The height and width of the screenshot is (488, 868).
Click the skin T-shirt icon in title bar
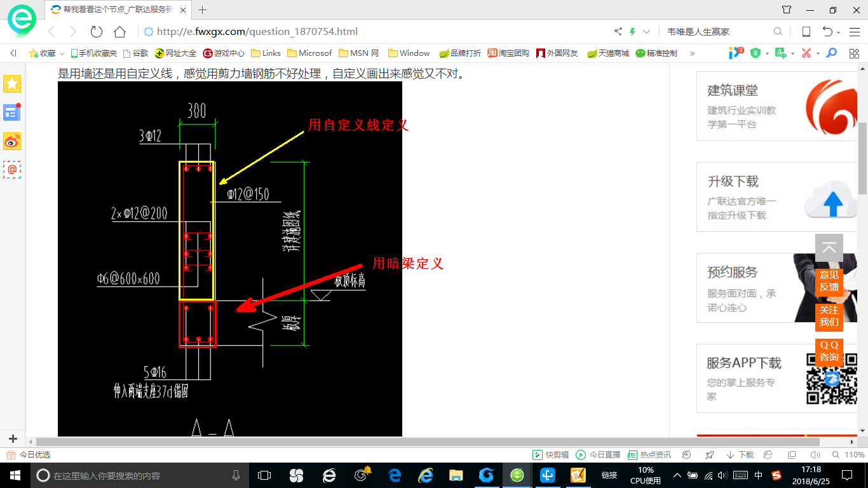(x=787, y=10)
